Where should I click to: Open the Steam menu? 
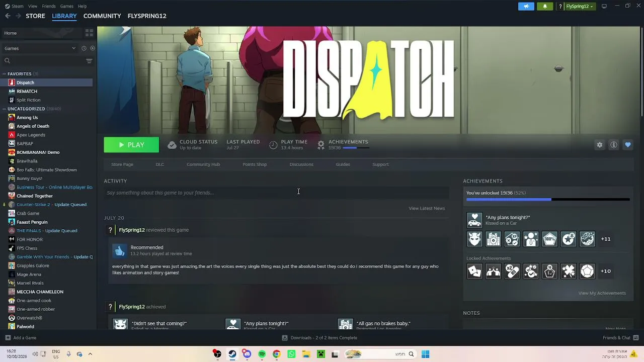tap(17, 6)
